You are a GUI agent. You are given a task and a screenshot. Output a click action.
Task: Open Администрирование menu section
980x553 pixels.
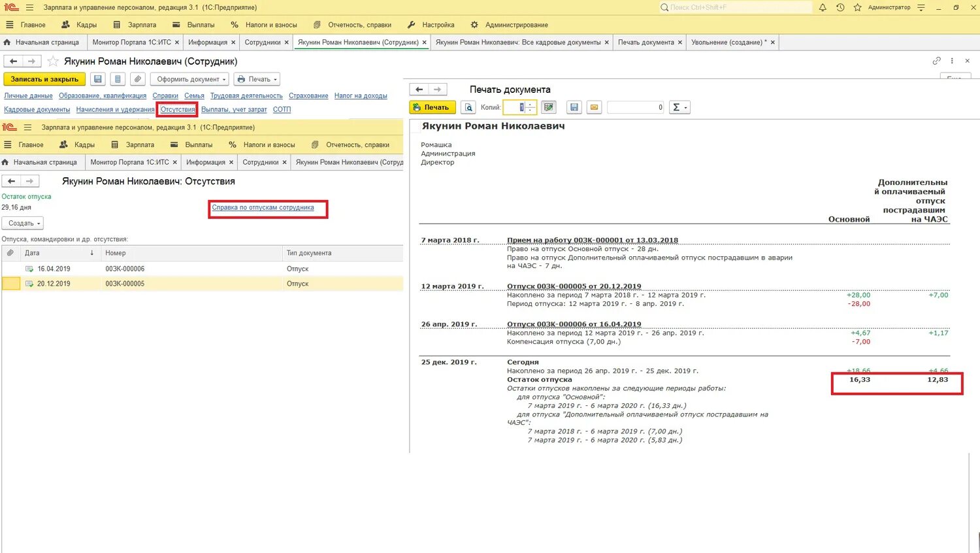[510, 25]
